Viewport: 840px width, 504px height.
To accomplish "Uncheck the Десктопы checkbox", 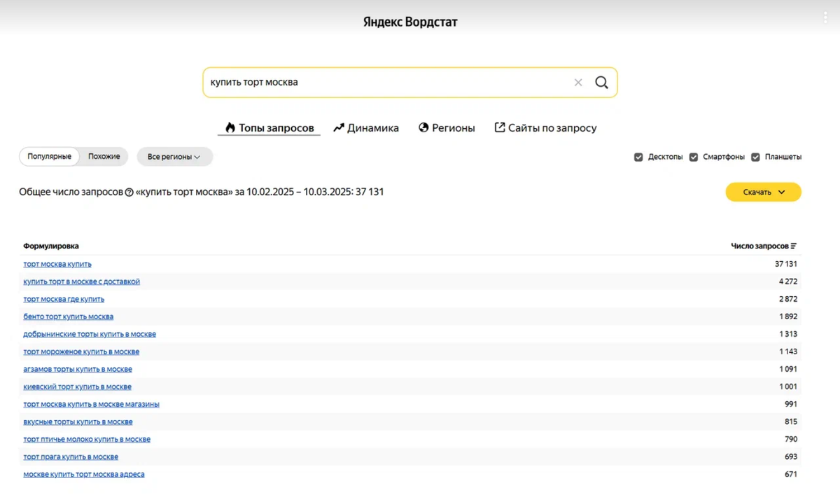I will [x=638, y=157].
